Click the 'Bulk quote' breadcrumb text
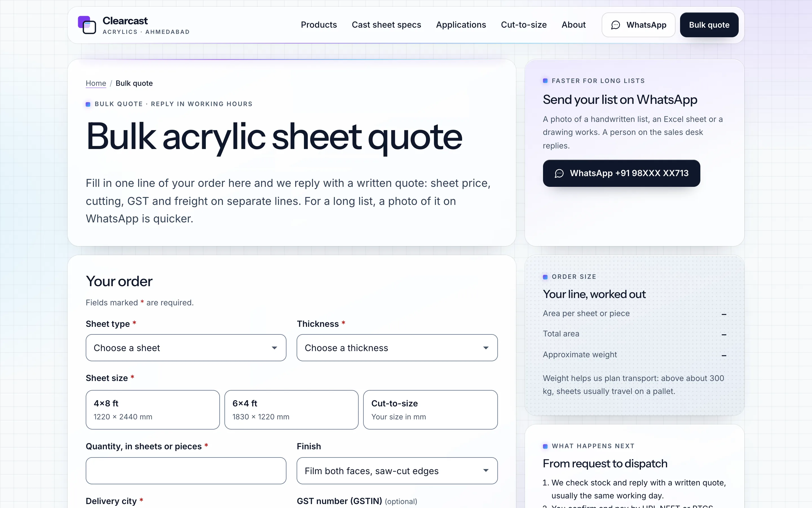 [x=134, y=83]
